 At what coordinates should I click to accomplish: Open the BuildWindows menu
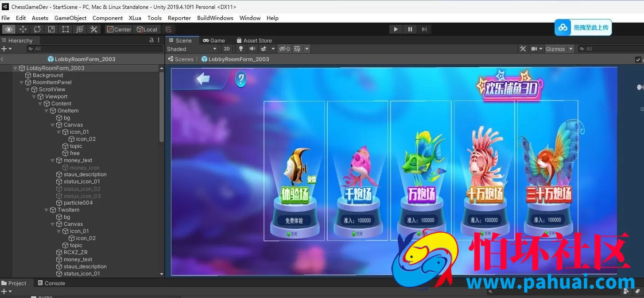pos(215,18)
